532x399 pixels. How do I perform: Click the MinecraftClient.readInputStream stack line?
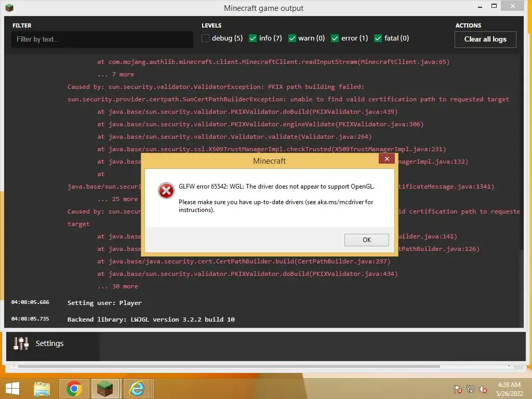(273, 62)
